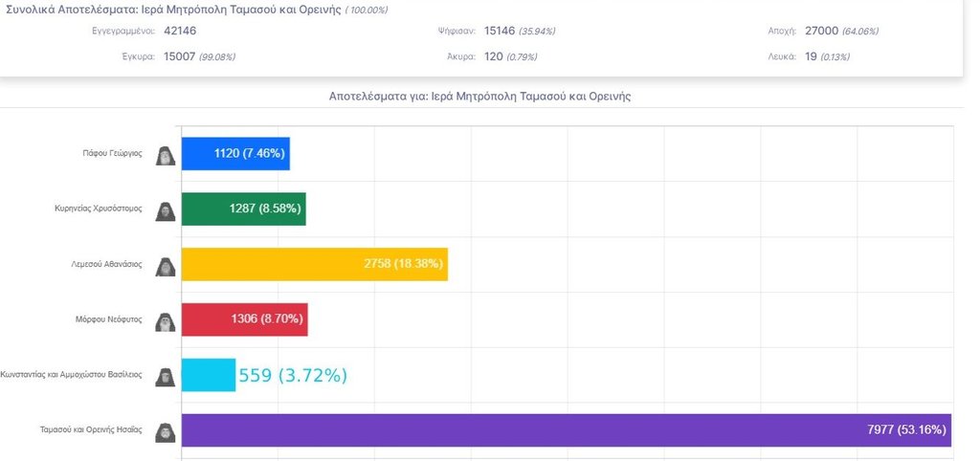The image size is (980, 461).
Task: Select the red bar showing 1306 (8.70%)
Action: click(x=244, y=319)
